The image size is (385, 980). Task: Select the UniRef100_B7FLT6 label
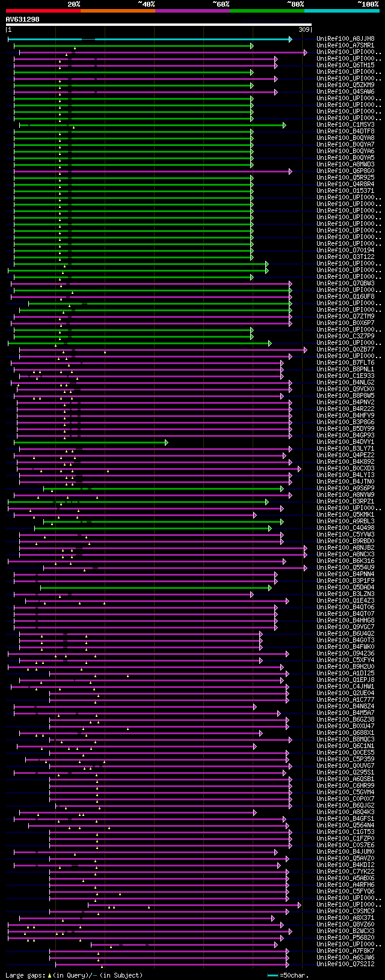(345, 363)
